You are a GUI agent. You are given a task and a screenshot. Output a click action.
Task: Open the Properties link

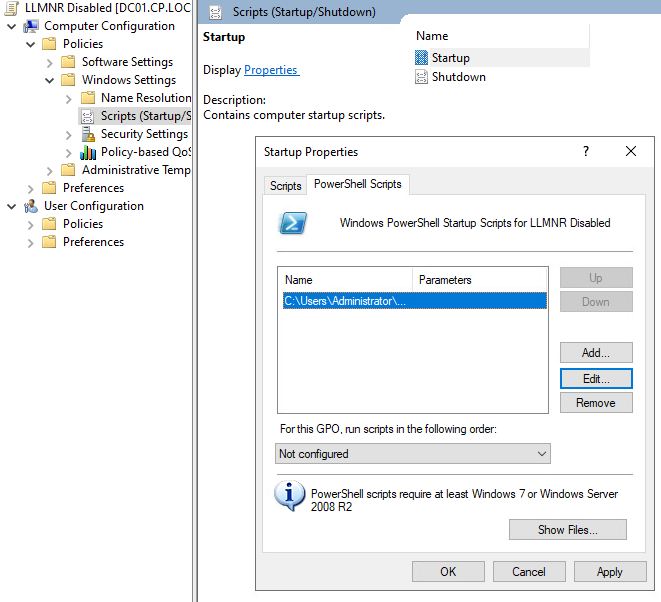[271, 70]
